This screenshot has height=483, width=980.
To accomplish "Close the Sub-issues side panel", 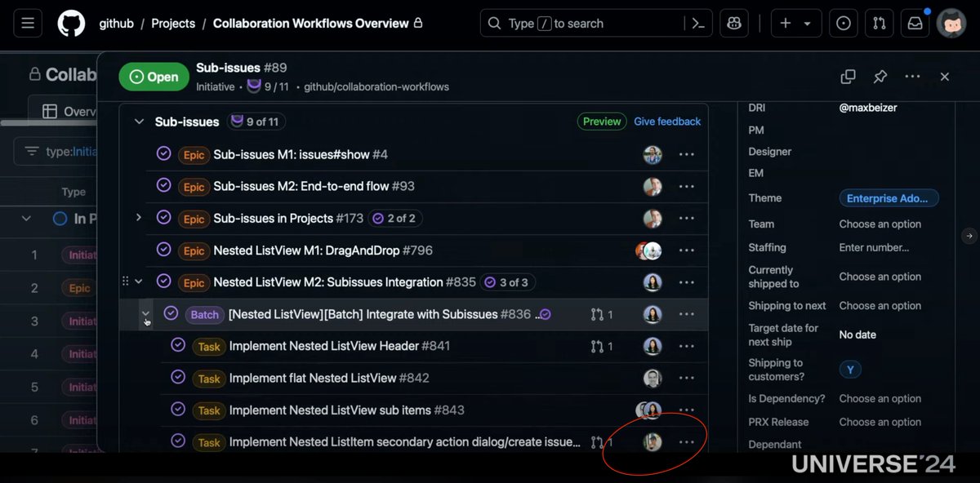I will tap(944, 77).
